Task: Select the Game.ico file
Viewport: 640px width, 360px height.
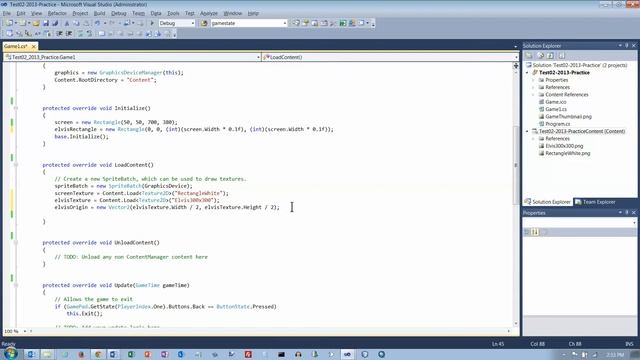Action: click(x=556, y=102)
